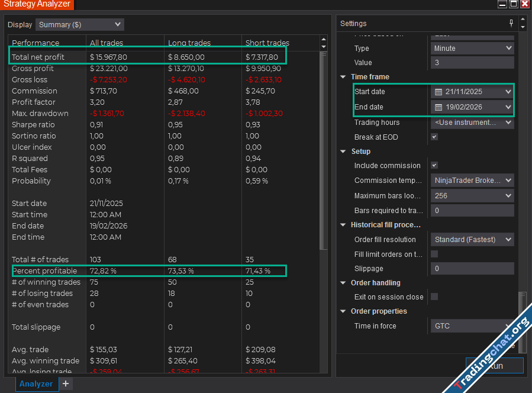This screenshot has width=532, height=393.
Task: Click the performance grid vertical scrollbar
Action: tap(323, 148)
